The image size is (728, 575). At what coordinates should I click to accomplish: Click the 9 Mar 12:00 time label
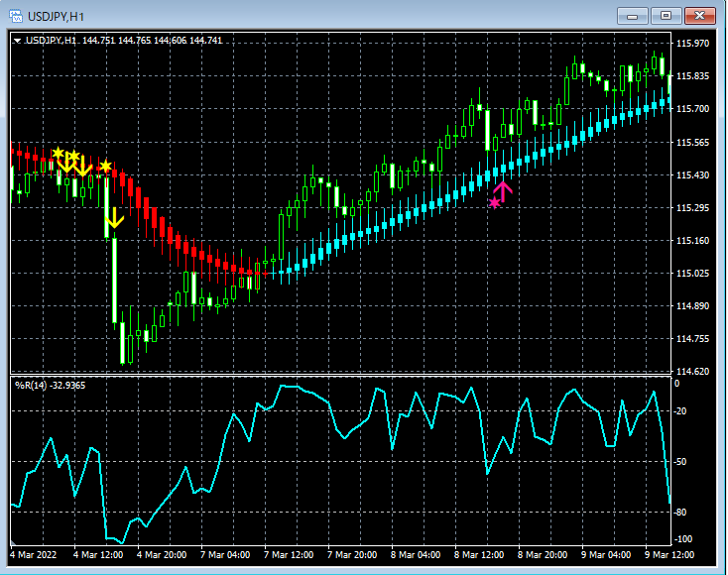669,555
